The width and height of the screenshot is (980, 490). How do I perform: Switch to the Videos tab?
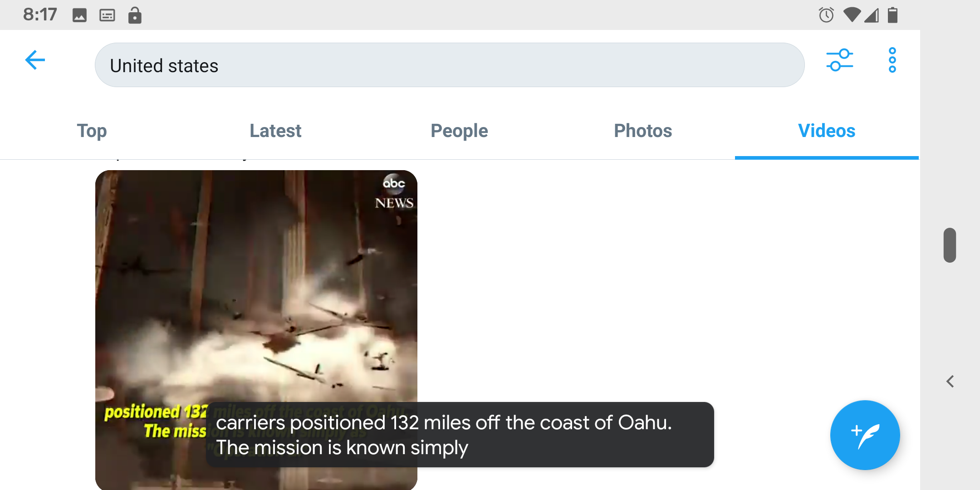826,131
